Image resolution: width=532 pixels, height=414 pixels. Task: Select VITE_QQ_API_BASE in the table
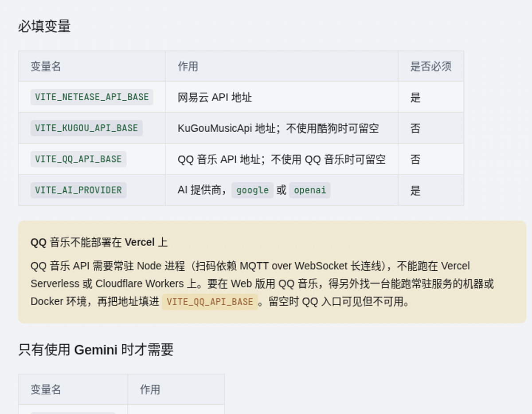tap(78, 159)
